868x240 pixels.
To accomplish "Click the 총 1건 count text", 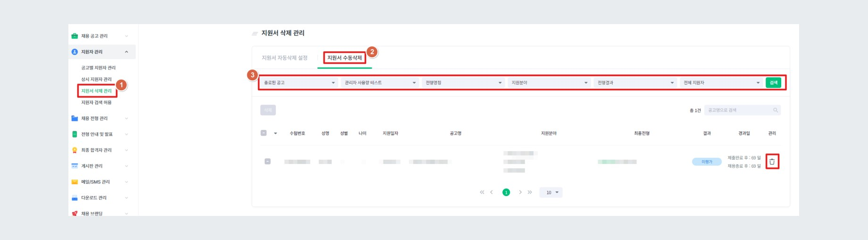I will point(695,111).
